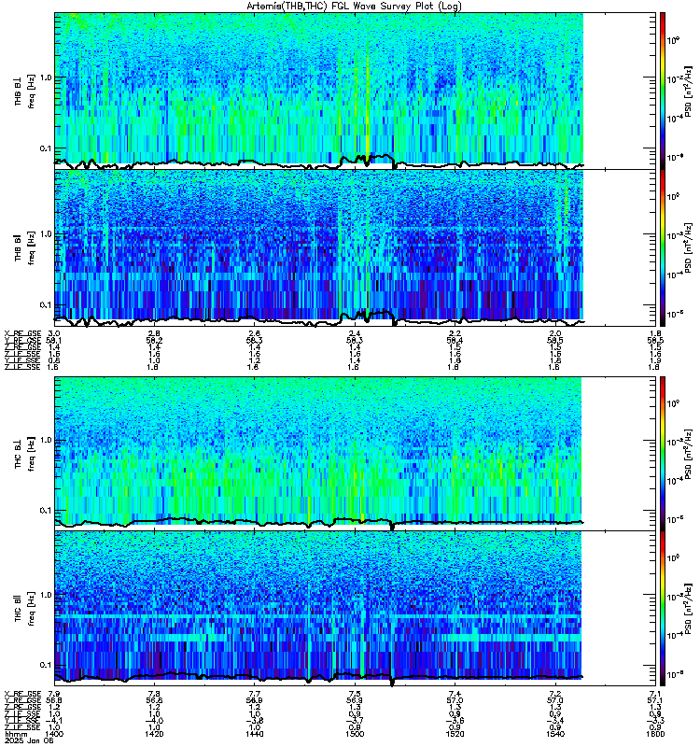
Task: Click the PSD [nT²/Hz] label beside THC B⊥ color bar
Action: (688, 455)
